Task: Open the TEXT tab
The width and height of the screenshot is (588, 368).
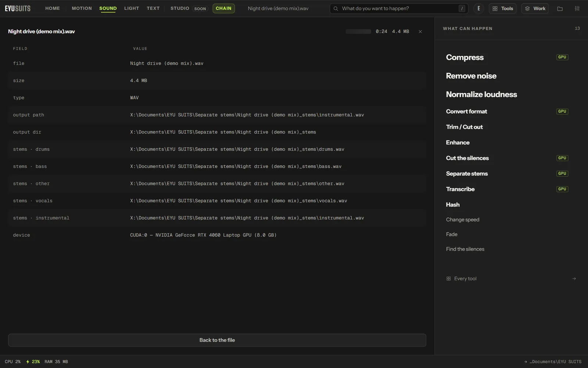Action: [x=153, y=8]
